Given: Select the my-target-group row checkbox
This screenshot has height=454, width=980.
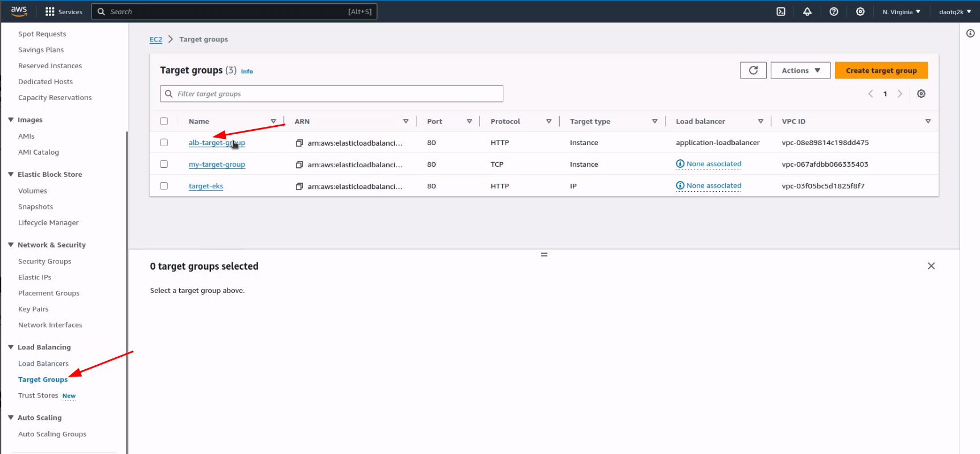Looking at the screenshot, I should pos(164,164).
